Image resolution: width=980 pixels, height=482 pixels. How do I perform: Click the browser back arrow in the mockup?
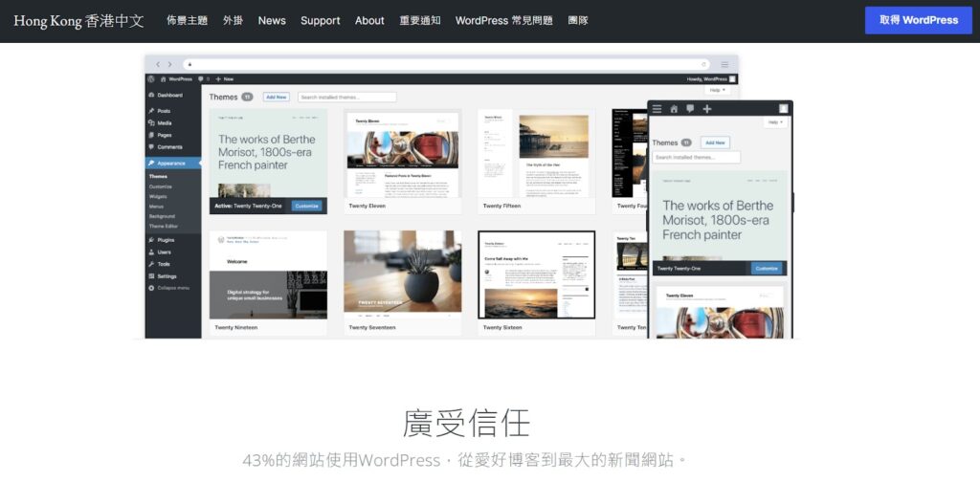[158, 64]
